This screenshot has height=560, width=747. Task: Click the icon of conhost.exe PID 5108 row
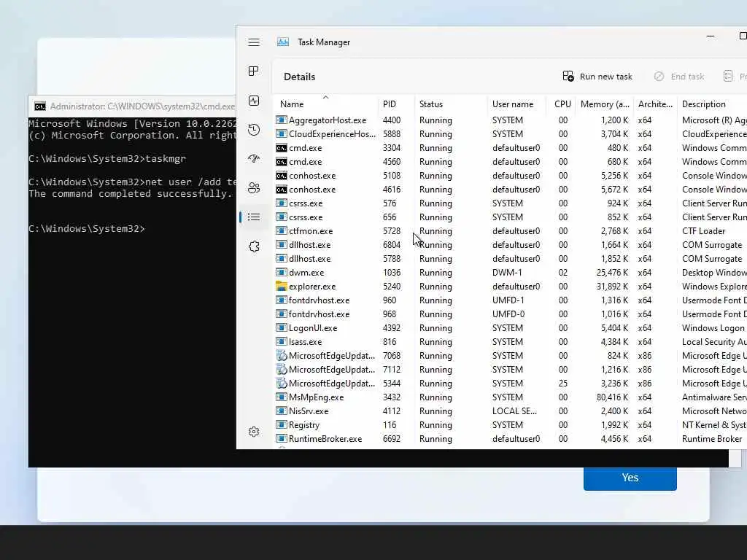click(282, 175)
